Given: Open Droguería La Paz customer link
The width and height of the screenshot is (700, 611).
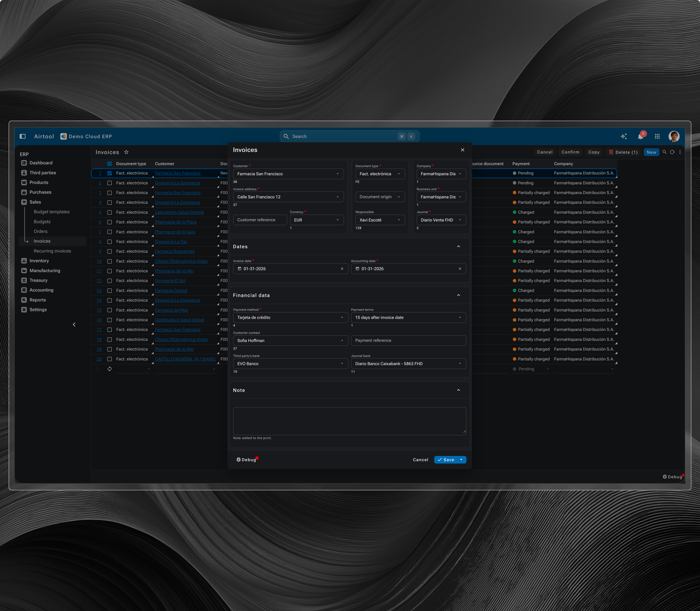Looking at the screenshot, I should pyautogui.click(x=171, y=242).
